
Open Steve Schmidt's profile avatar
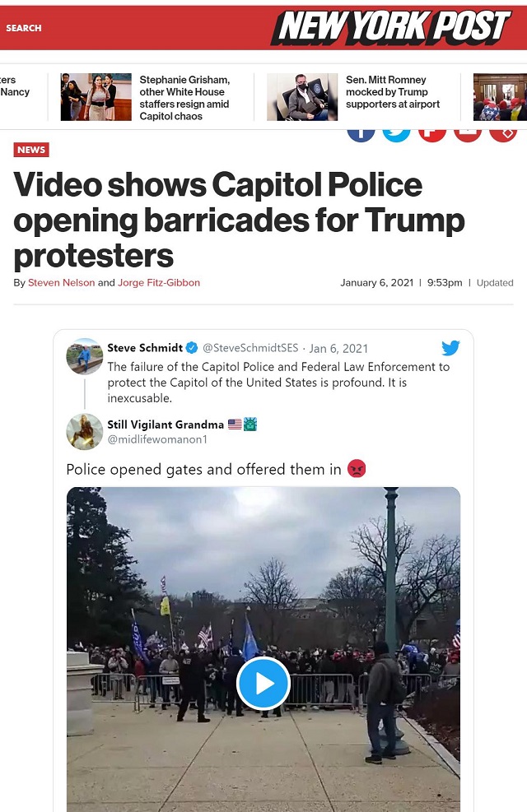(85, 355)
